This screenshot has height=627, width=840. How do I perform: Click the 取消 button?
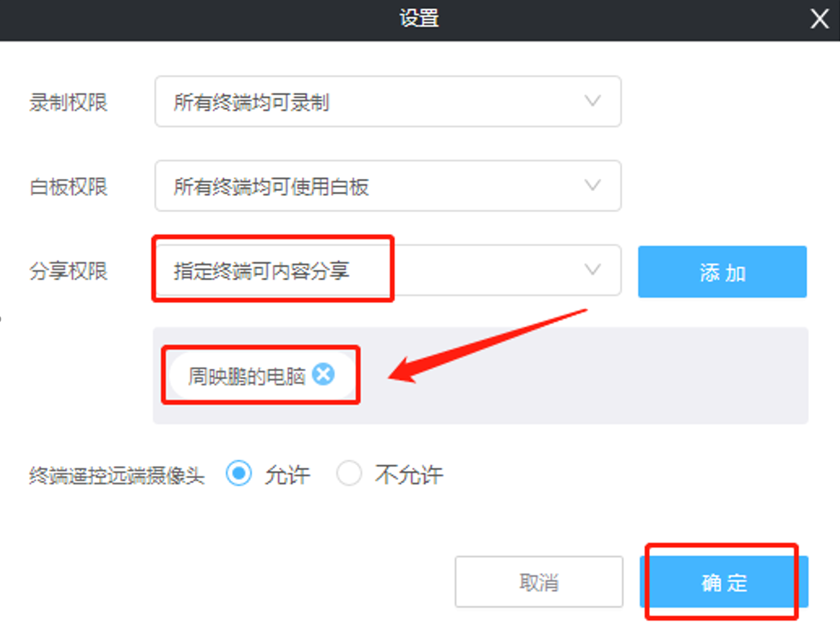click(x=539, y=582)
